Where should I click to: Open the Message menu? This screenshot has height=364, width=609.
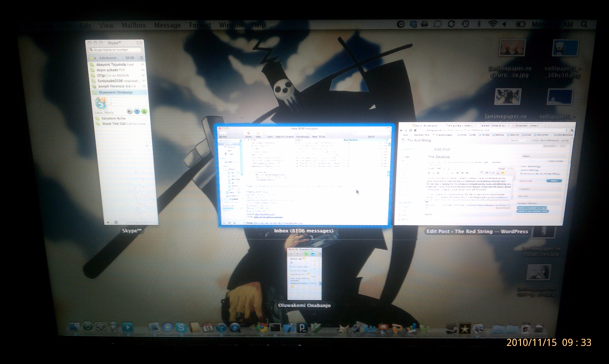click(168, 25)
